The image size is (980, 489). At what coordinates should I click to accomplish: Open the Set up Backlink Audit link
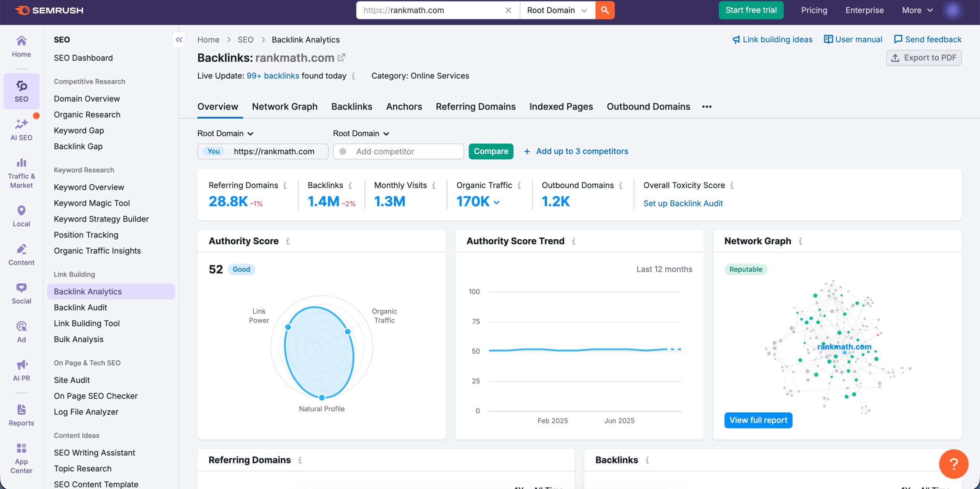(x=683, y=203)
